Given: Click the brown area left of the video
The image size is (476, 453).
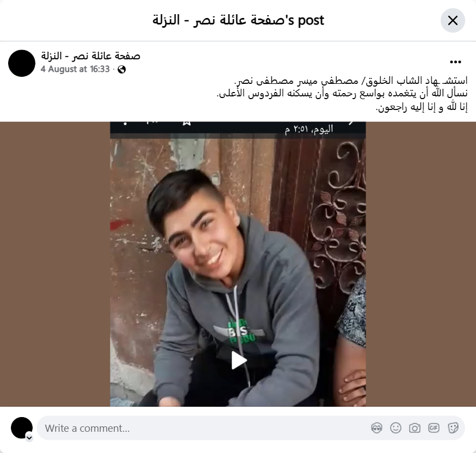Looking at the screenshot, I should coord(55,264).
